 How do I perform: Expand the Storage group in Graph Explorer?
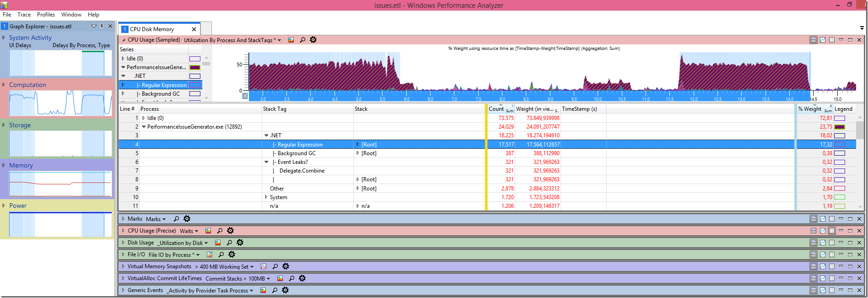tap(4, 125)
